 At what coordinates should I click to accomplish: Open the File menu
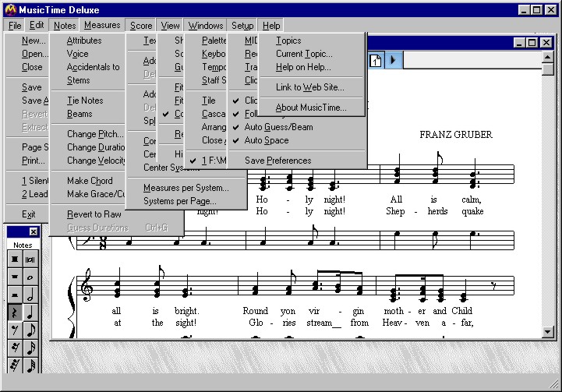coord(15,26)
